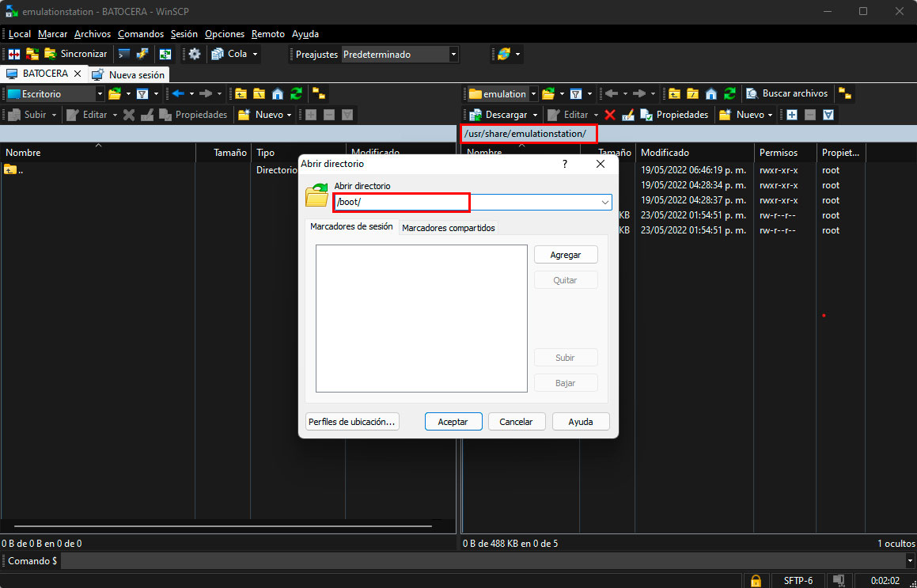Click the remote Invert Selection icon
Screen dimensions: 917x588
(828, 115)
